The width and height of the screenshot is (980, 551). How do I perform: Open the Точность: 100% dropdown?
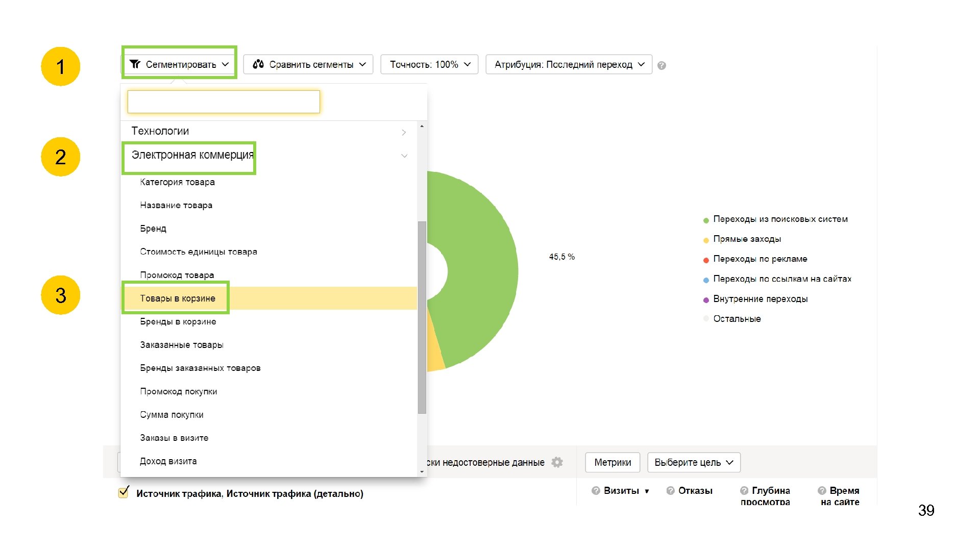coord(429,64)
